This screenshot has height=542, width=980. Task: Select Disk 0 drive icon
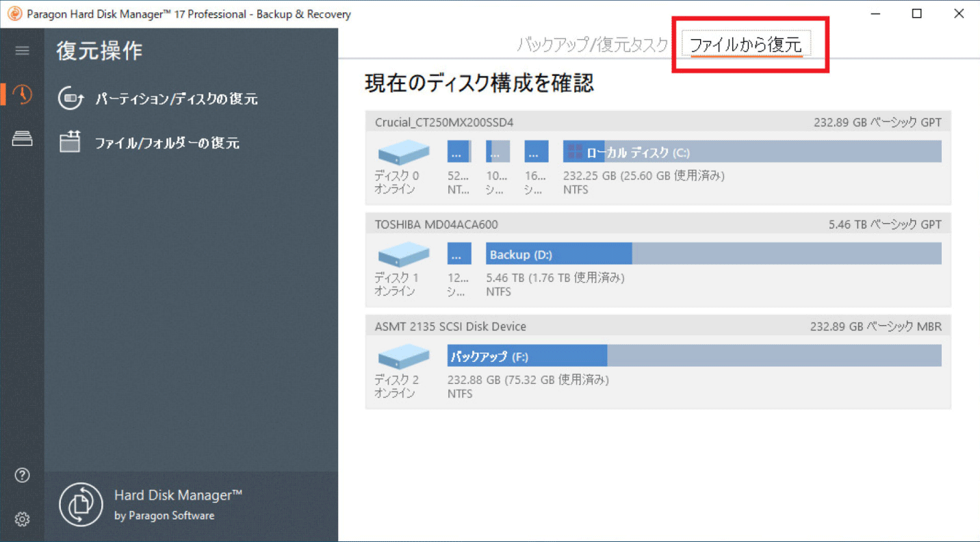404,152
